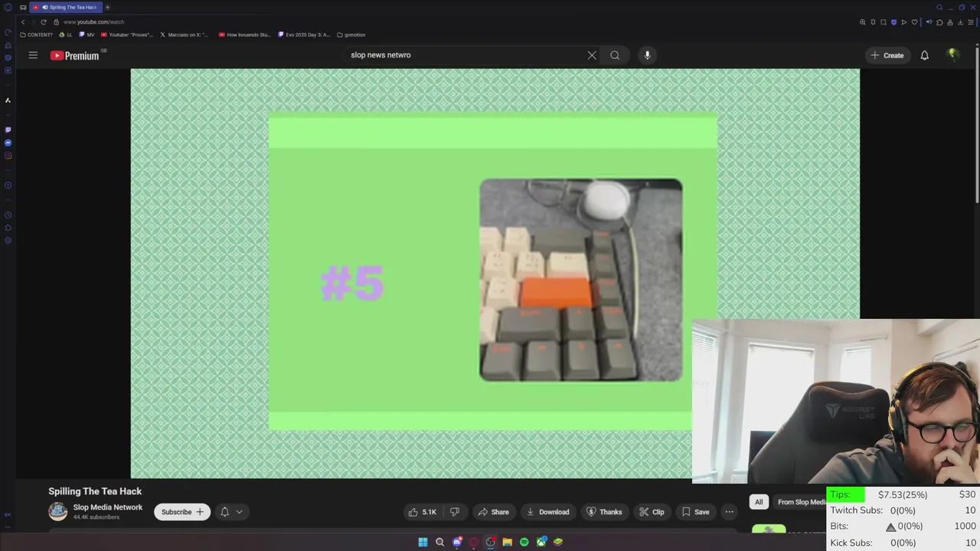
Task: Click the Create button
Action: (887, 55)
